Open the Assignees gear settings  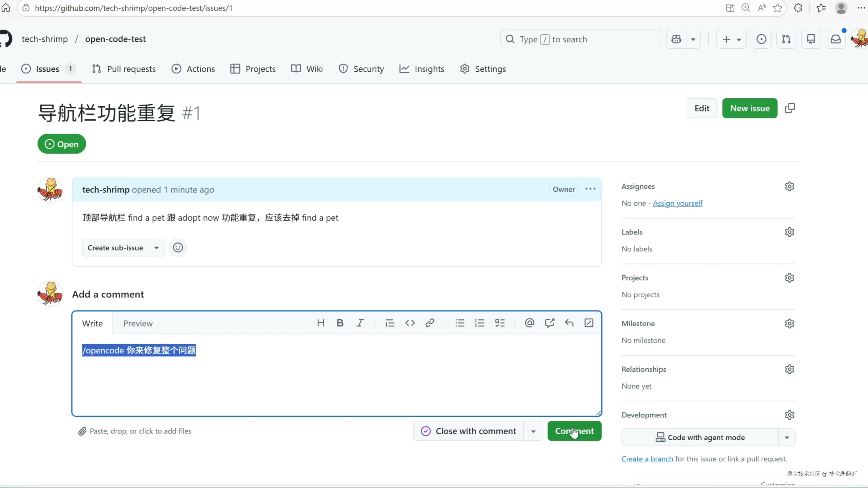click(790, 186)
